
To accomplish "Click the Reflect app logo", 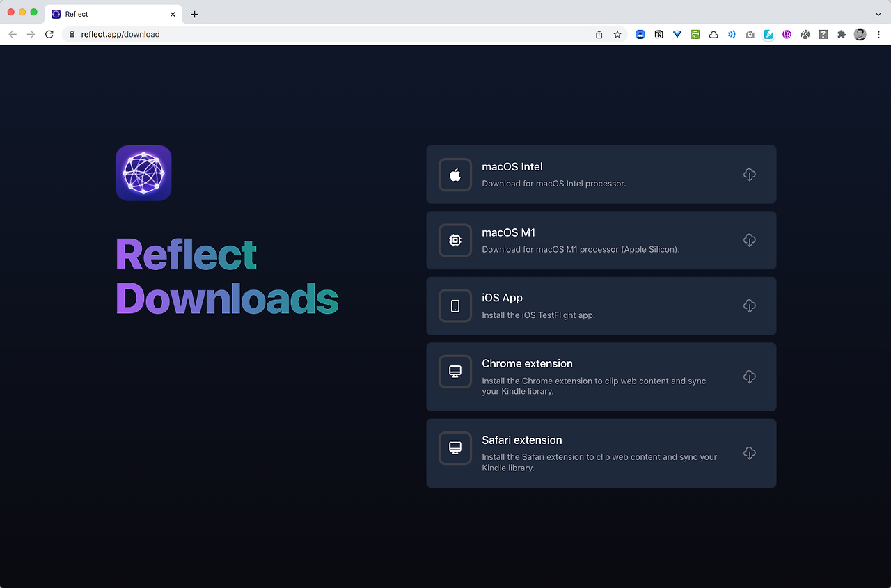I will [143, 173].
